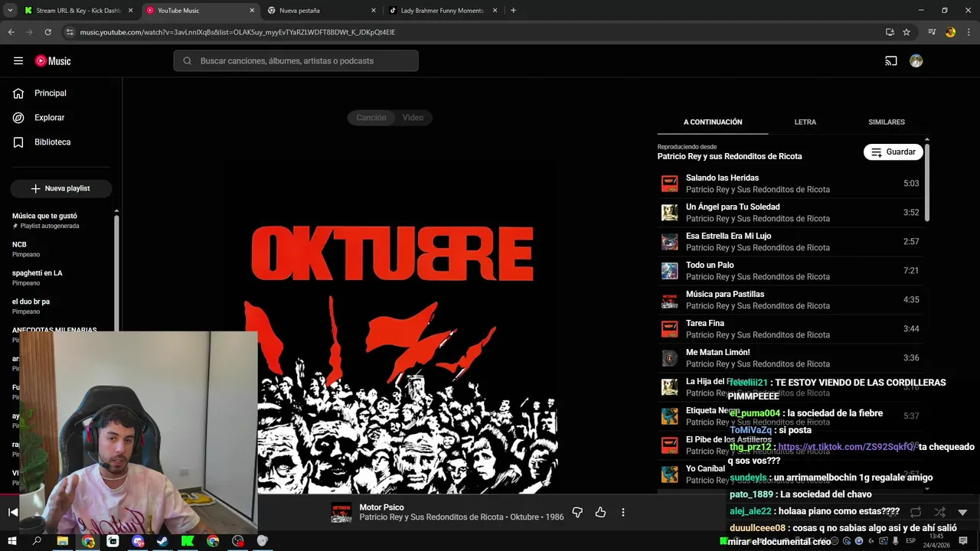
Task: Open the Cast to device icon
Action: [891, 60]
